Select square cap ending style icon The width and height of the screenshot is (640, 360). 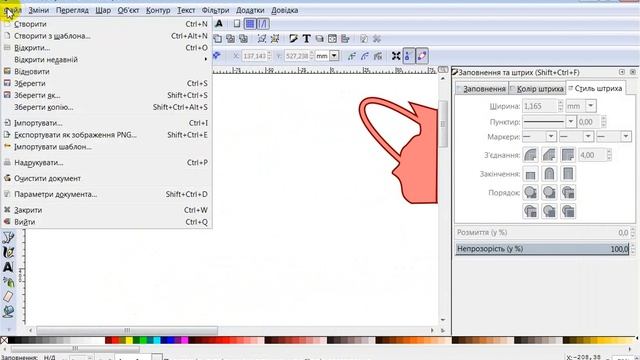(x=568, y=174)
